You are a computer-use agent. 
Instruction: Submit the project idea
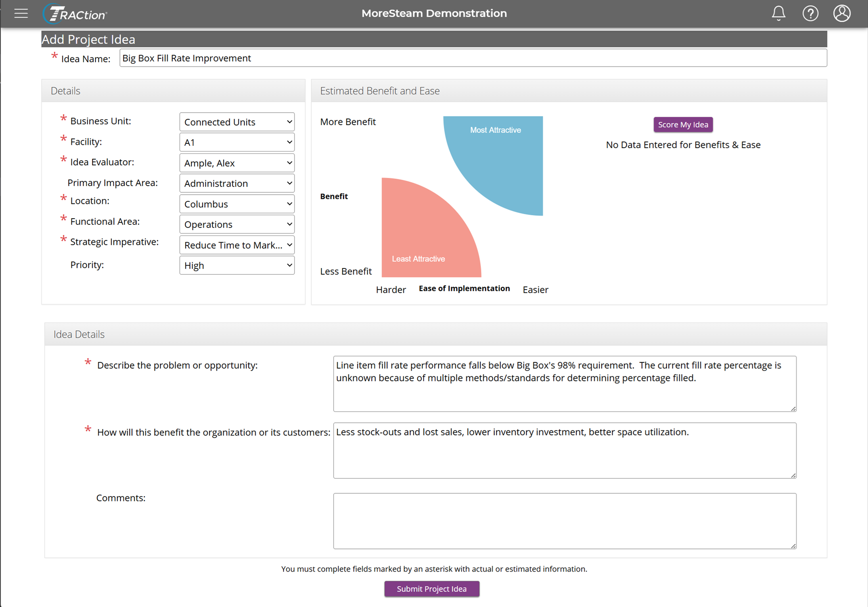click(432, 589)
